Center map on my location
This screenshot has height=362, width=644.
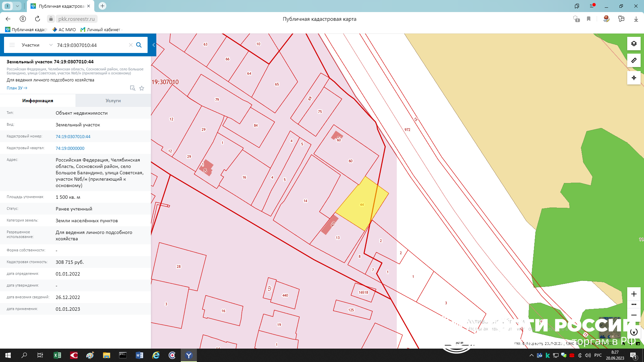tap(634, 78)
